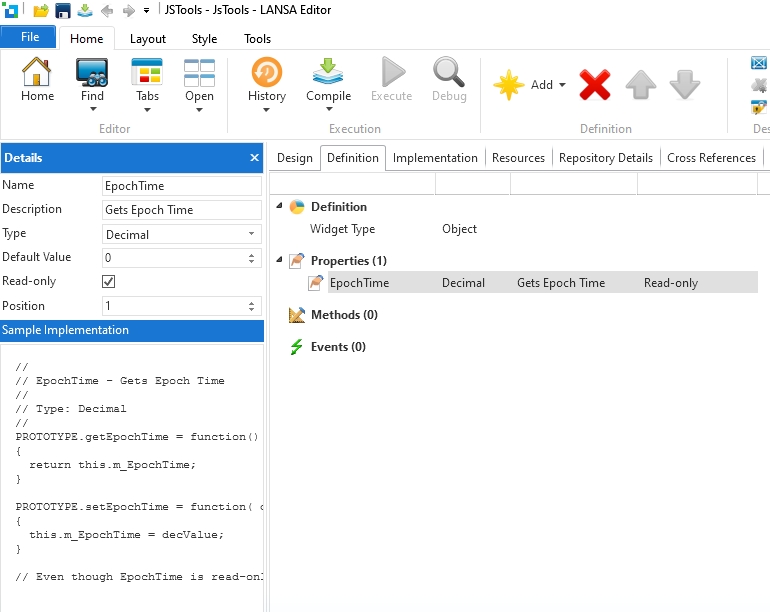Toggle the Read-only checkbox
Screen dimensions: 770x612
tap(109, 281)
